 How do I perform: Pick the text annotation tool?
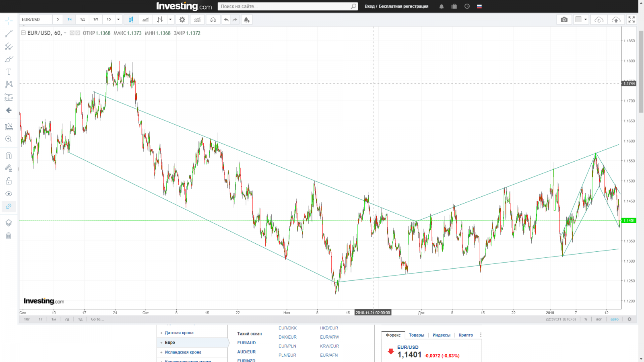(8, 72)
